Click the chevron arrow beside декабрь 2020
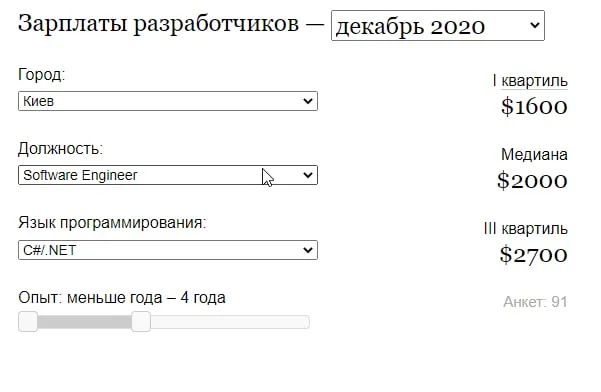This screenshot has height=392, width=601. coord(535,26)
